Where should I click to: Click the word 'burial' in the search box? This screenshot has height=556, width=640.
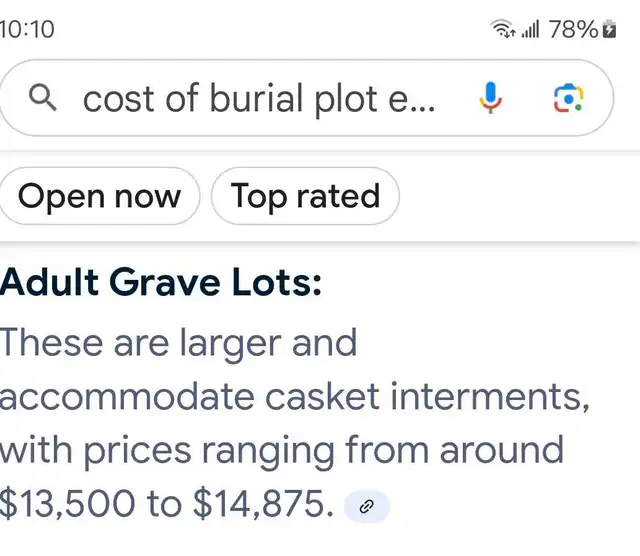tap(259, 98)
